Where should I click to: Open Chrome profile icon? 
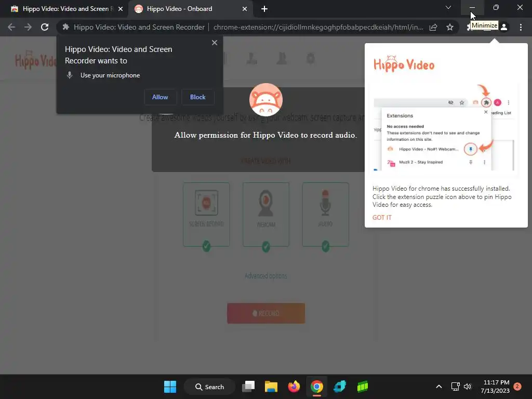coord(504,27)
